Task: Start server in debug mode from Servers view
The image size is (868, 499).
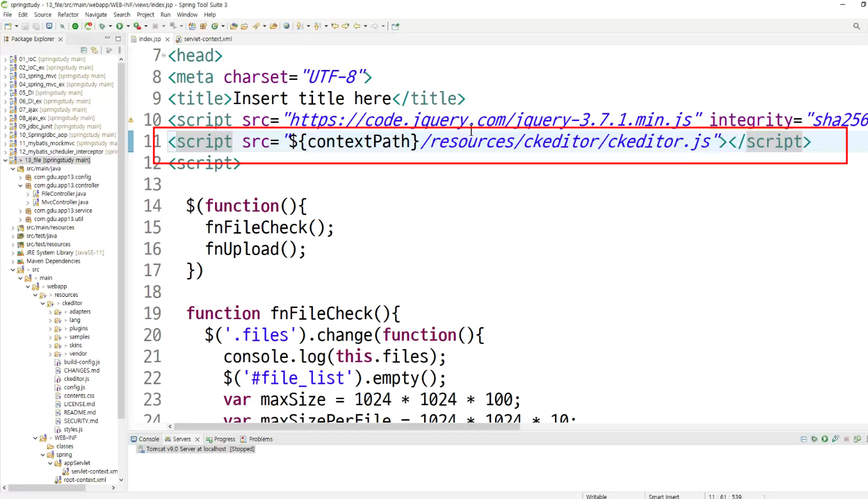Action: [x=814, y=439]
